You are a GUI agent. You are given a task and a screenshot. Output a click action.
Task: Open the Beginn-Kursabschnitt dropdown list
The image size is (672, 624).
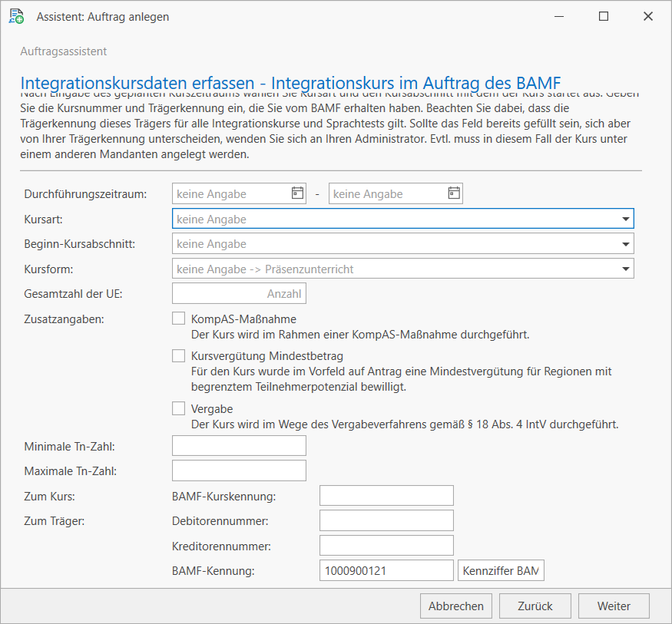click(626, 244)
